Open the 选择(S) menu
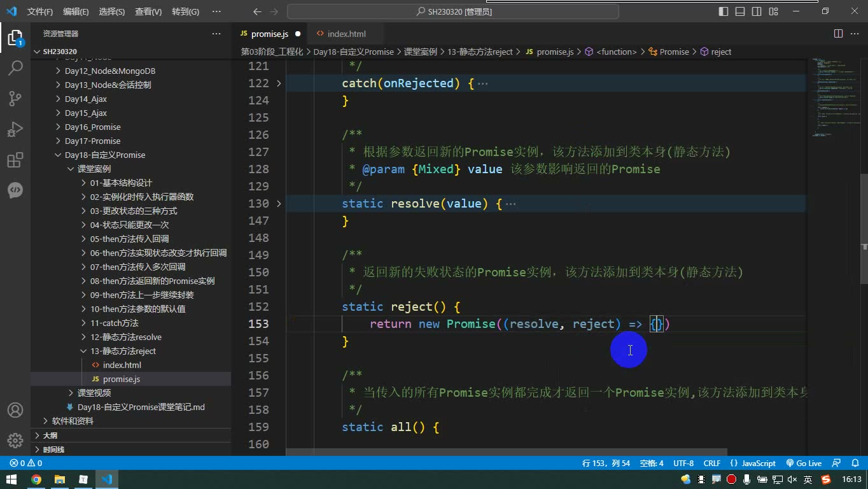 click(x=112, y=11)
